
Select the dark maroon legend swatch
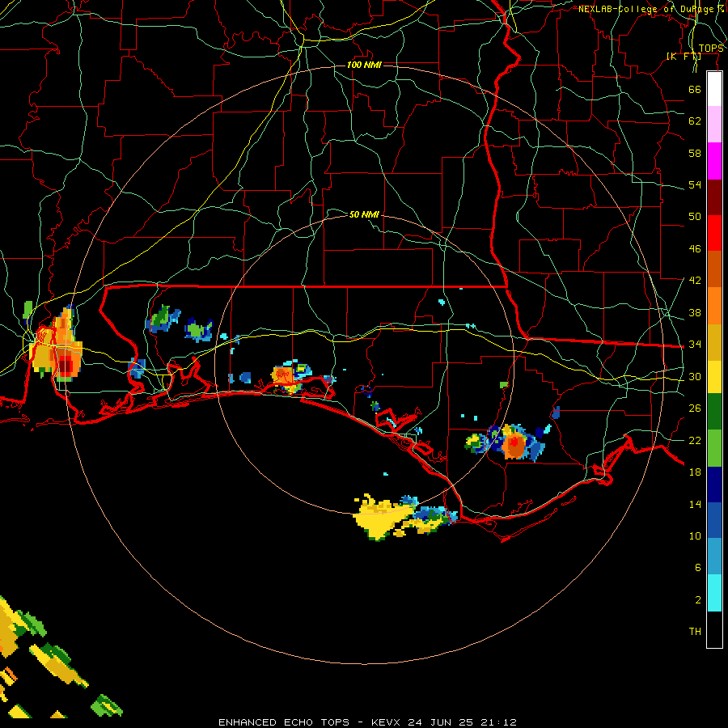pos(714,197)
